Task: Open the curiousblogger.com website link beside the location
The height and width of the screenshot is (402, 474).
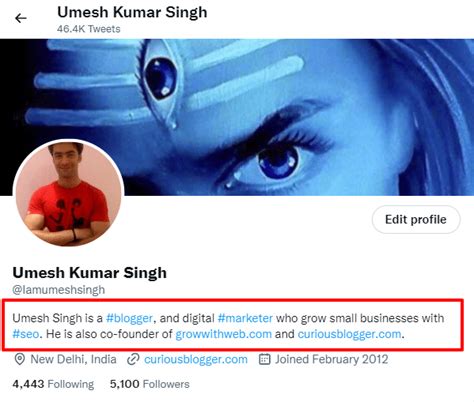Action: tap(196, 359)
